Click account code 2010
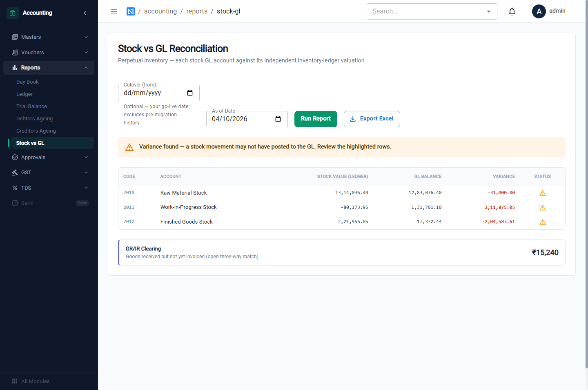 click(x=129, y=193)
